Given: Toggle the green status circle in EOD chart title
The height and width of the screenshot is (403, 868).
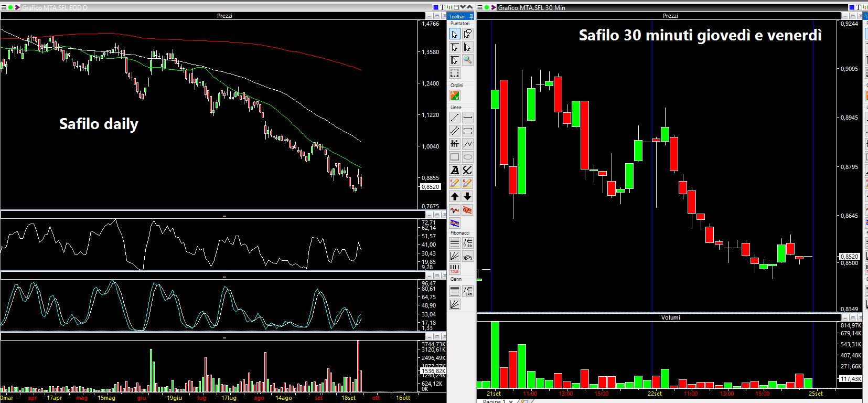Looking at the screenshot, I should [x=10, y=7].
